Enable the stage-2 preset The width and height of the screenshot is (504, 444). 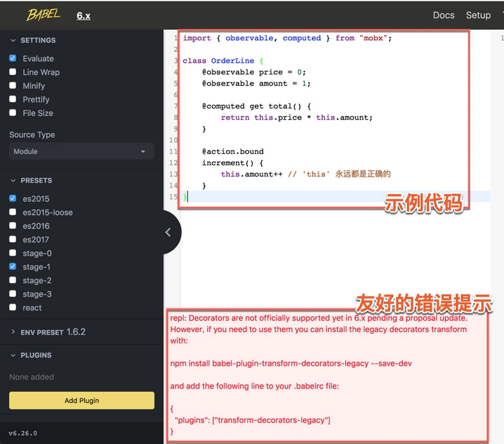[13, 280]
